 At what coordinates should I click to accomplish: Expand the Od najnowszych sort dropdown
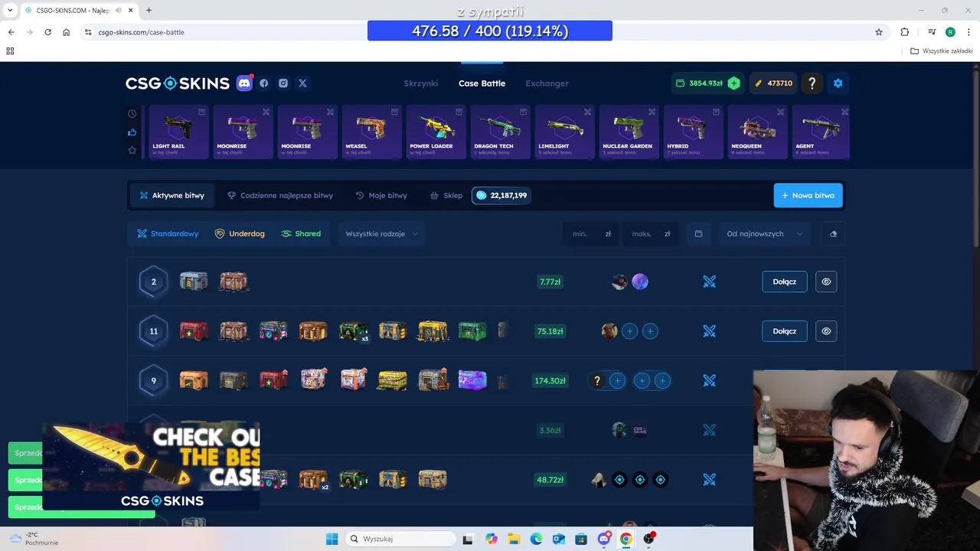click(x=765, y=234)
